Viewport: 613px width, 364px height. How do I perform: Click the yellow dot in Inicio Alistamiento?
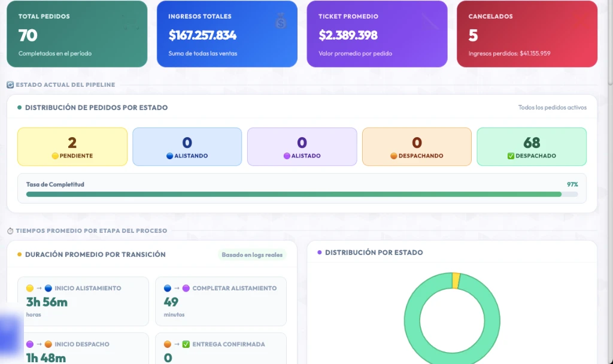[30, 288]
